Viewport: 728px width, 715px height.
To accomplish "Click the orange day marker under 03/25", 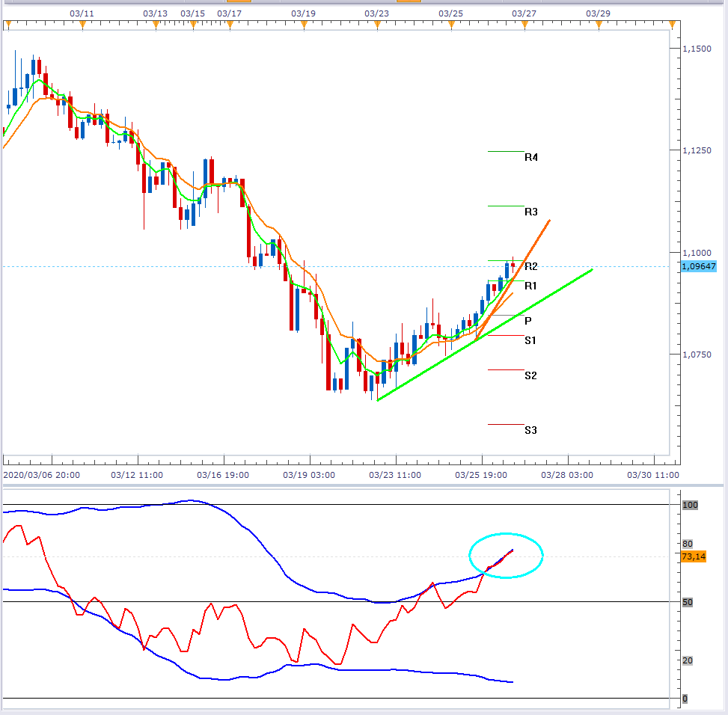I will pyautogui.click(x=451, y=25).
